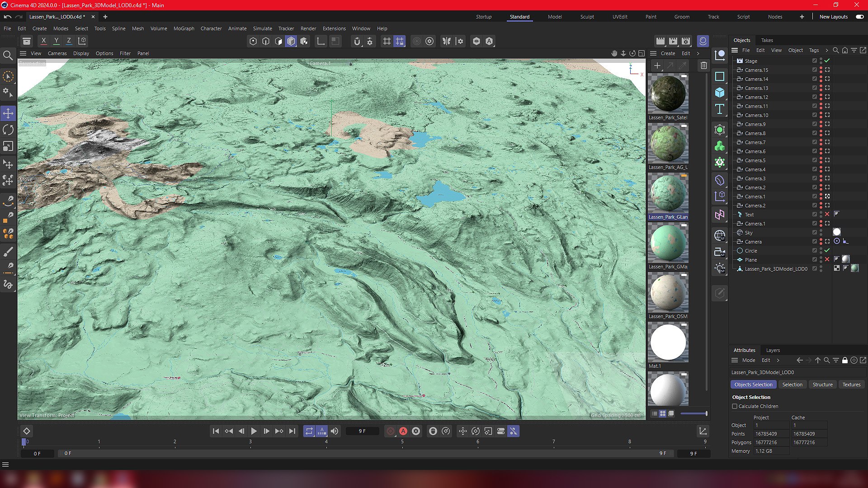The width and height of the screenshot is (868, 488).
Task: Open Edit Render Settings clapperboard gear icon
Action: [x=686, y=41]
